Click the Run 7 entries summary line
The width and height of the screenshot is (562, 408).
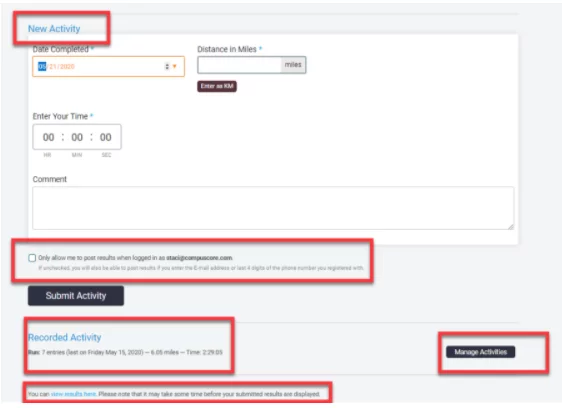tap(125, 352)
